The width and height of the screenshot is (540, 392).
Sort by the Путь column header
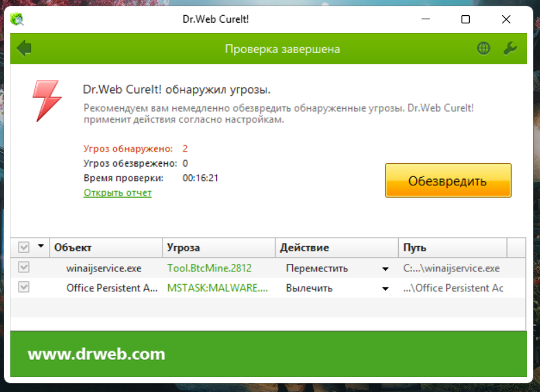453,248
